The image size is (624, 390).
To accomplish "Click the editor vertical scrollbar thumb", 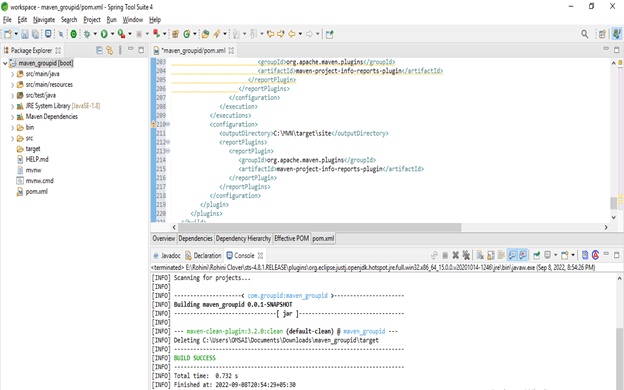I will pos(613,203).
